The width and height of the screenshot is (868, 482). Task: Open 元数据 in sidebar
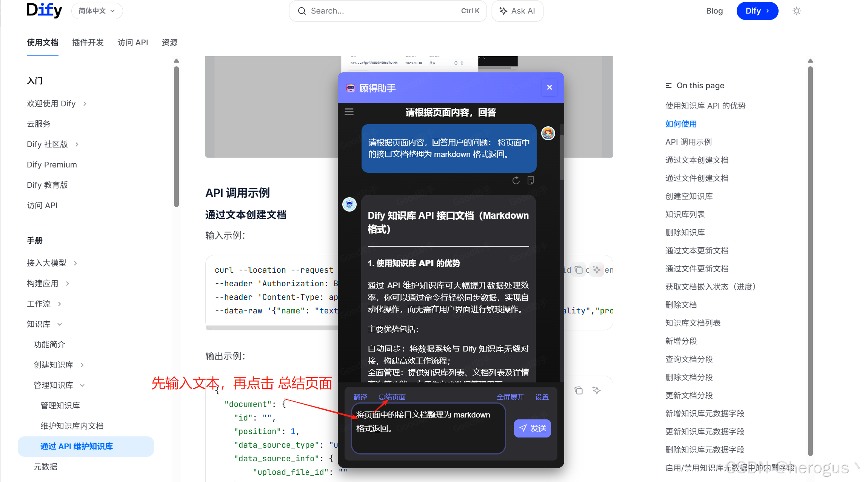(45, 467)
